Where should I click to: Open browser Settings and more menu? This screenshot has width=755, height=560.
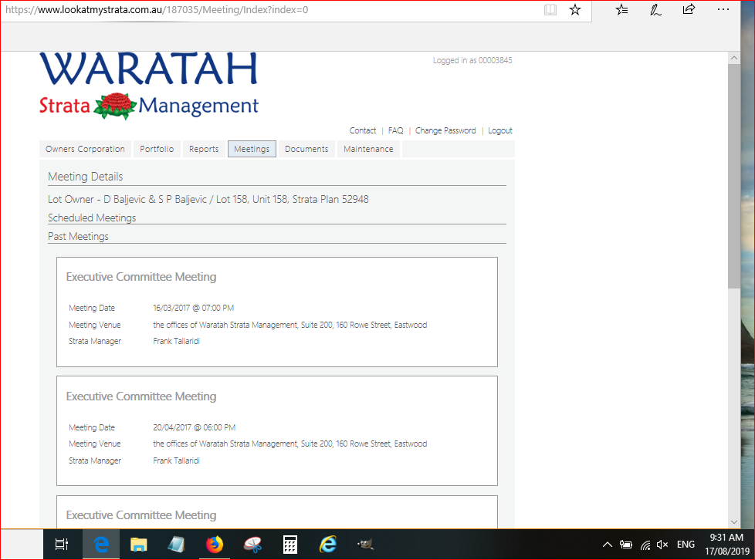pyautogui.click(x=723, y=9)
